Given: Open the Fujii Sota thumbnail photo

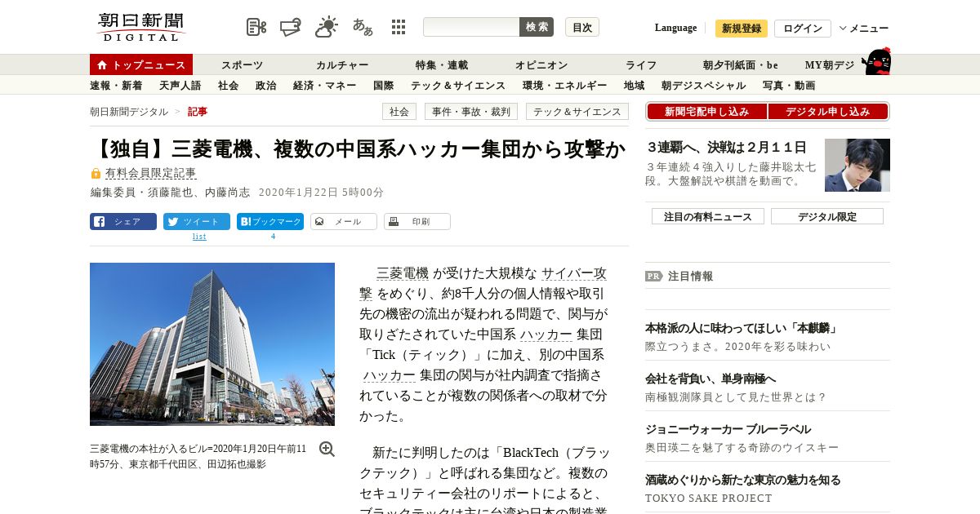Looking at the screenshot, I should point(857,165).
